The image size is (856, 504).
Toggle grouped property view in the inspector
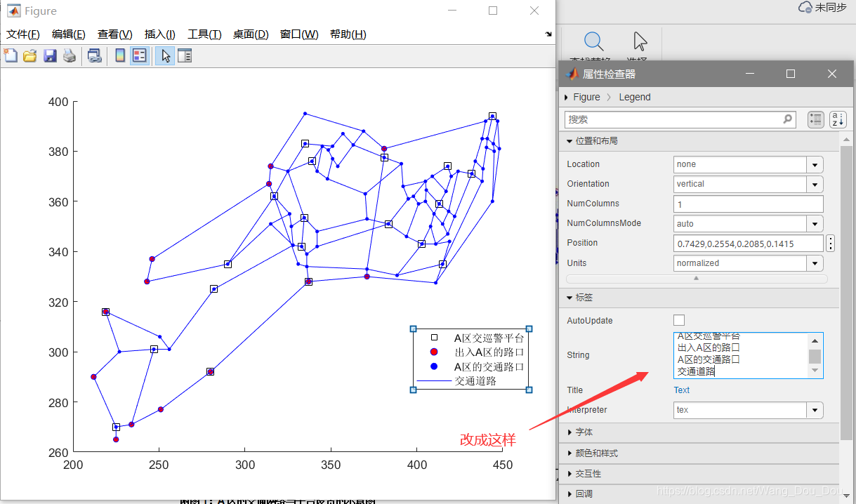(815, 119)
